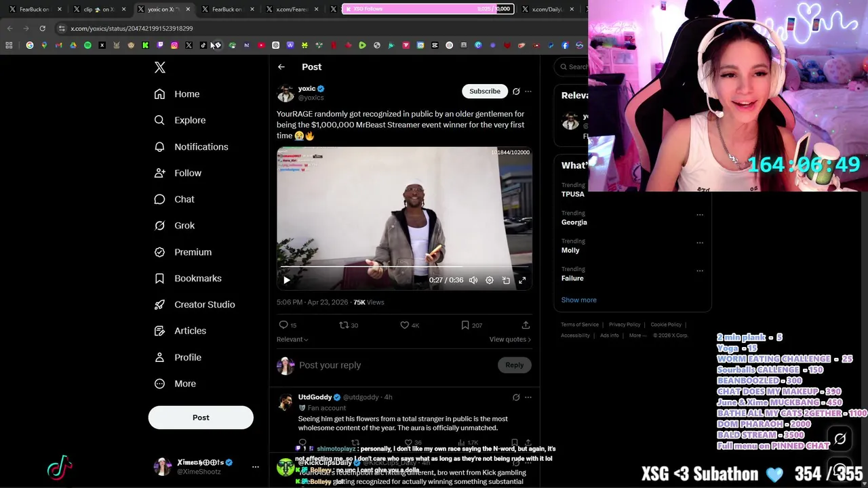The height and width of the screenshot is (488, 868).
Task: Click Grok icon on yoxic's post
Action: click(516, 91)
